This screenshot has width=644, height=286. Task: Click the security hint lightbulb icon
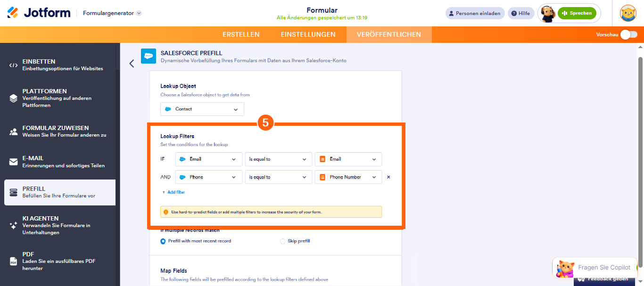(166, 212)
